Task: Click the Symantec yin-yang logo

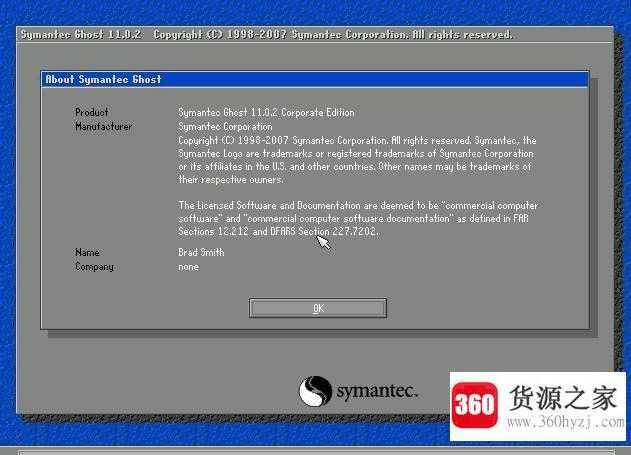Action: point(315,391)
